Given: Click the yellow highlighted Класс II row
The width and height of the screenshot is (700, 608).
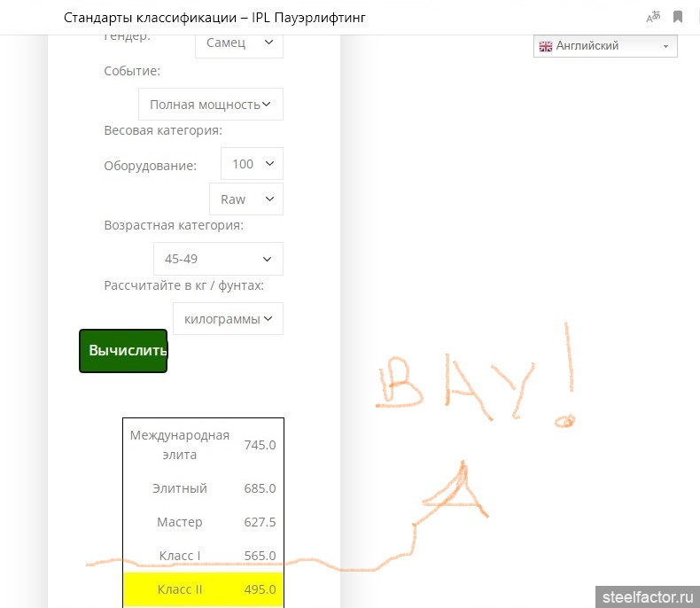Looking at the screenshot, I should pyautogui.click(x=203, y=589).
